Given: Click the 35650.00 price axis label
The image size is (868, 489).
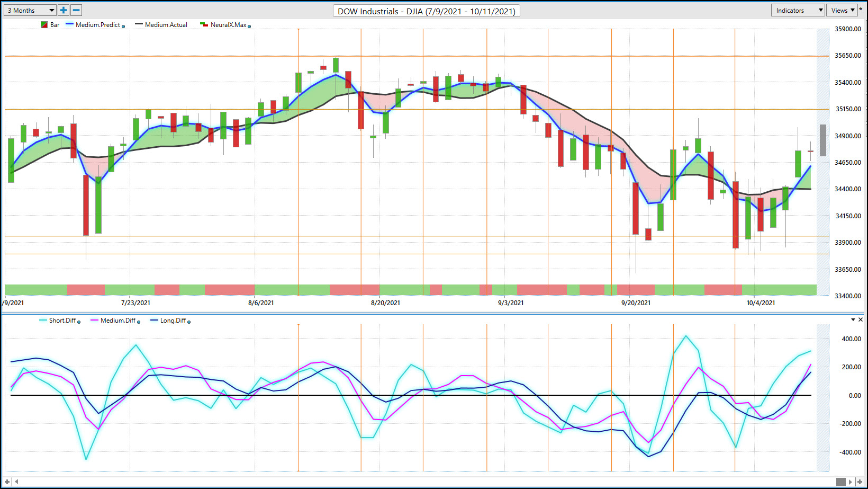Looking at the screenshot, I should (x=848, y=56).
